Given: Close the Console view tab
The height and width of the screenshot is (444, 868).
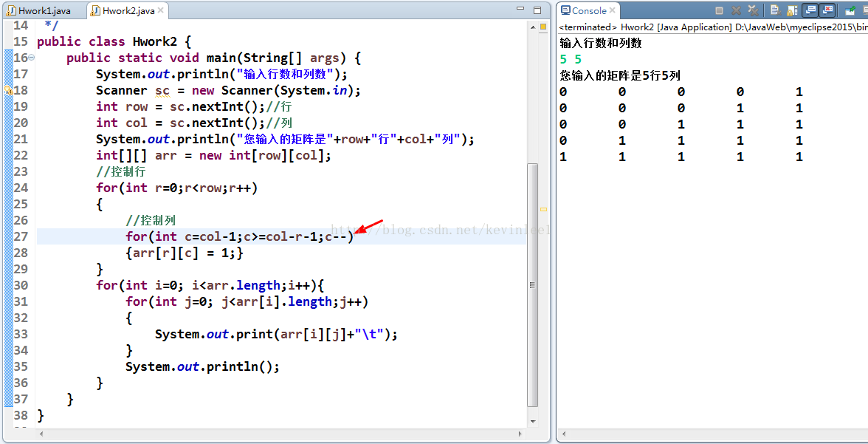Looking at the screenshot, I should [613, 10].
